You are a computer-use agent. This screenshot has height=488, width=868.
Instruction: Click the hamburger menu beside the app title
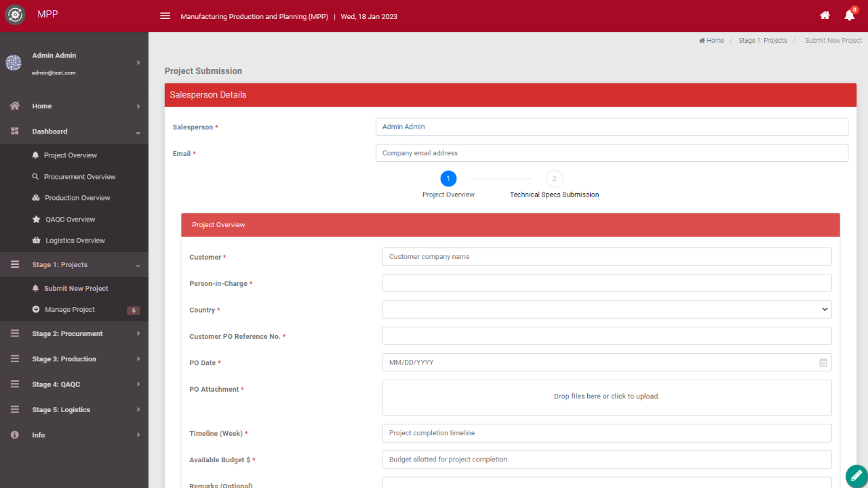165,16
